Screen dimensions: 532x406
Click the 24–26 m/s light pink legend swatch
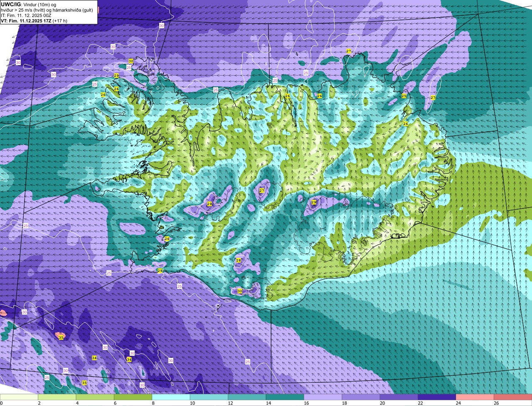pos(475,397)
